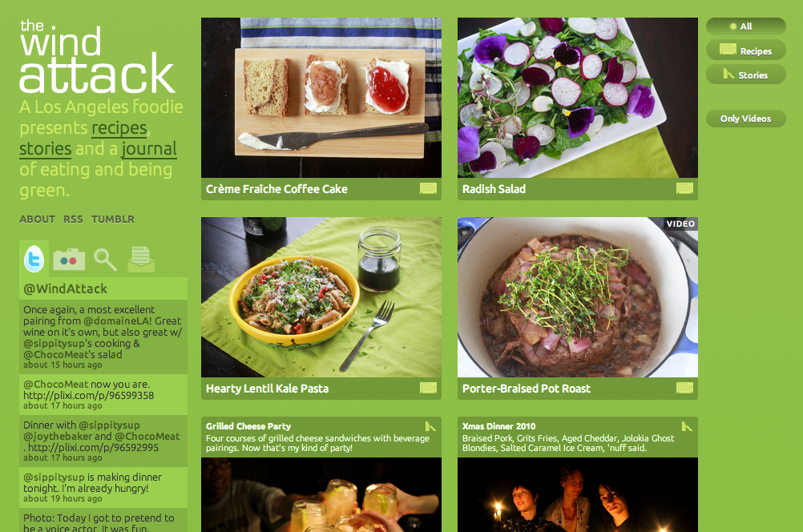Click recipe icon on Radish Salad caption

[x=684, y=188]
